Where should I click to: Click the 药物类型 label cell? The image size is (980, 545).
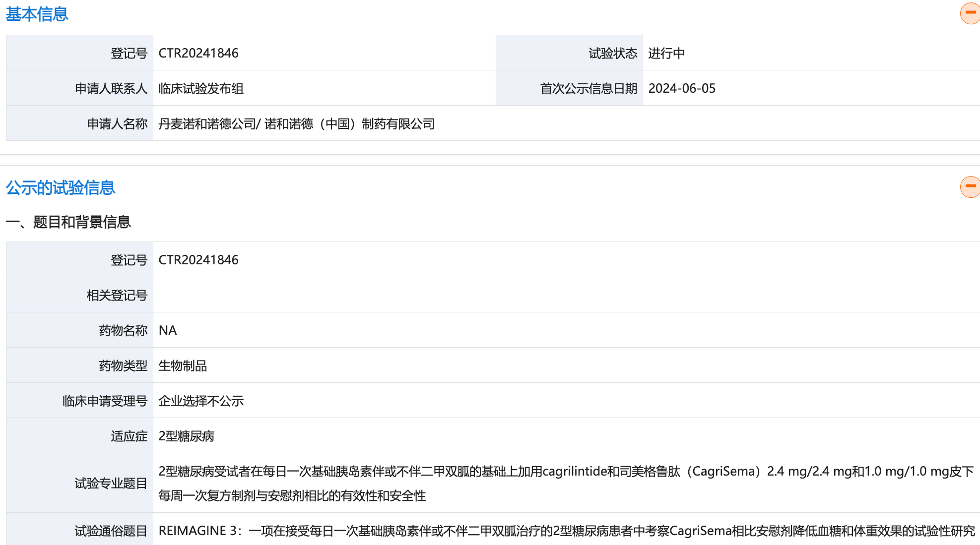(79, 365)
